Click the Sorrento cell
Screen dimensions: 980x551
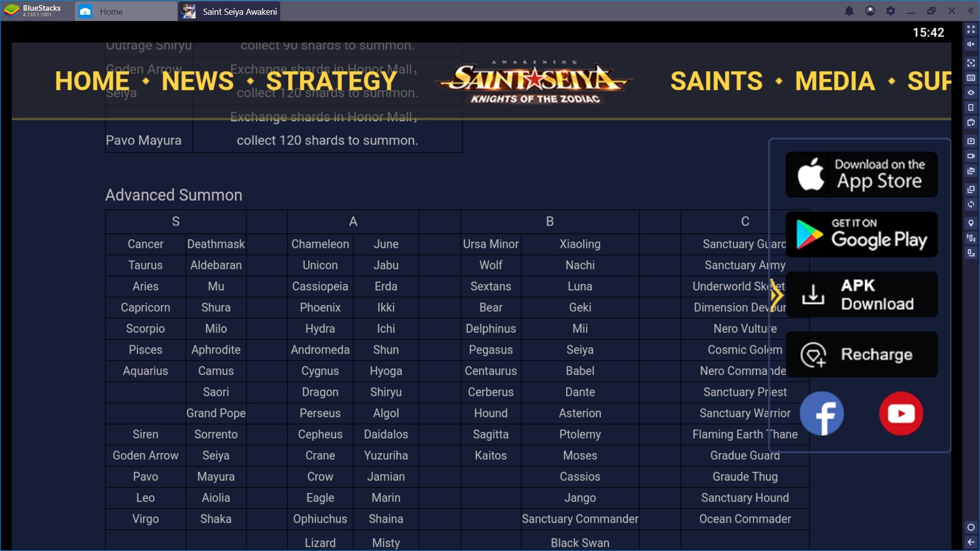216,434
